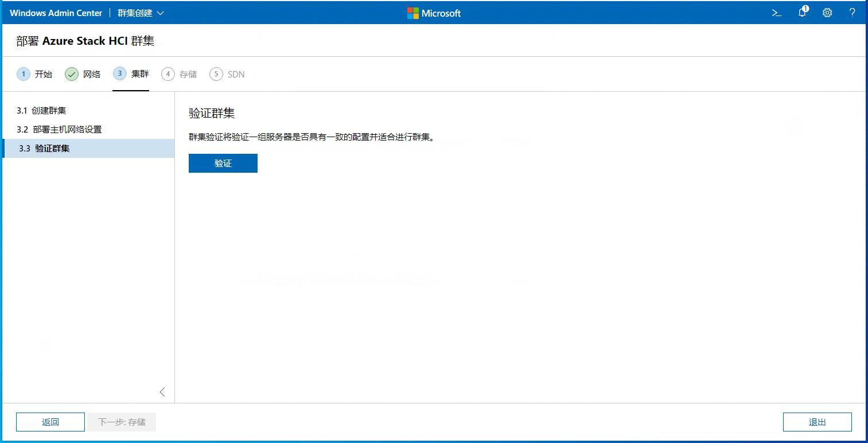Click the Microsoft logo
This screenshot has width=868, height=443.
point(434,13)
